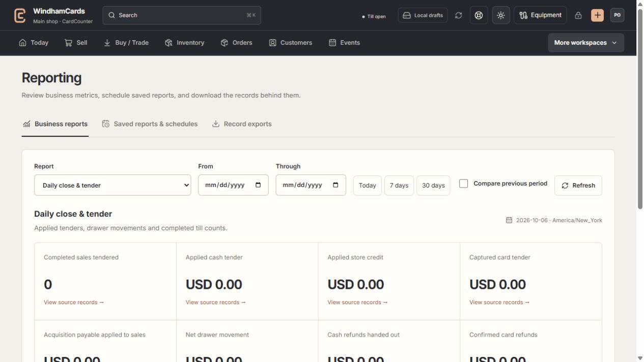644x362 pixels.
Task: Open the Customers workspace
Action: (x=291, y=43)
